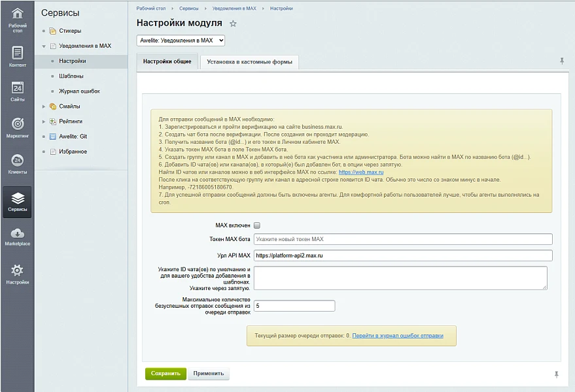575x392 pixels.
Task: Go to Сервисы breadcrumb link
Action: pos(189,8)
